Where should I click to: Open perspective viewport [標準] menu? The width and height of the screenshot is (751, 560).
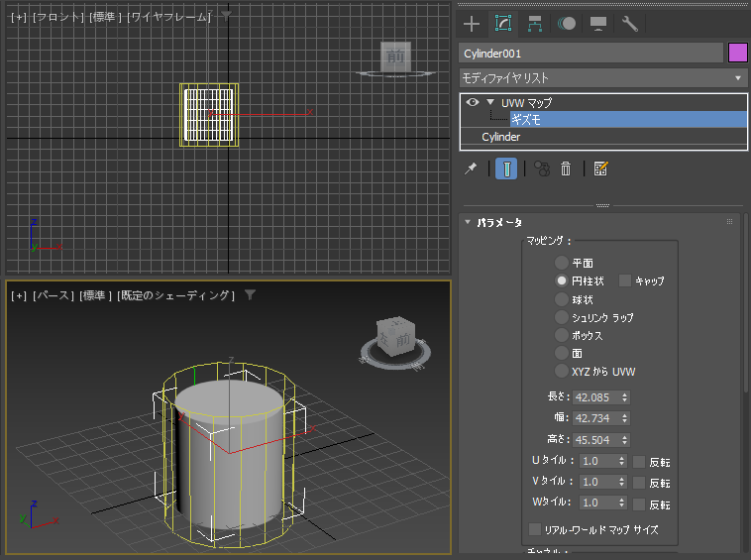95,295
